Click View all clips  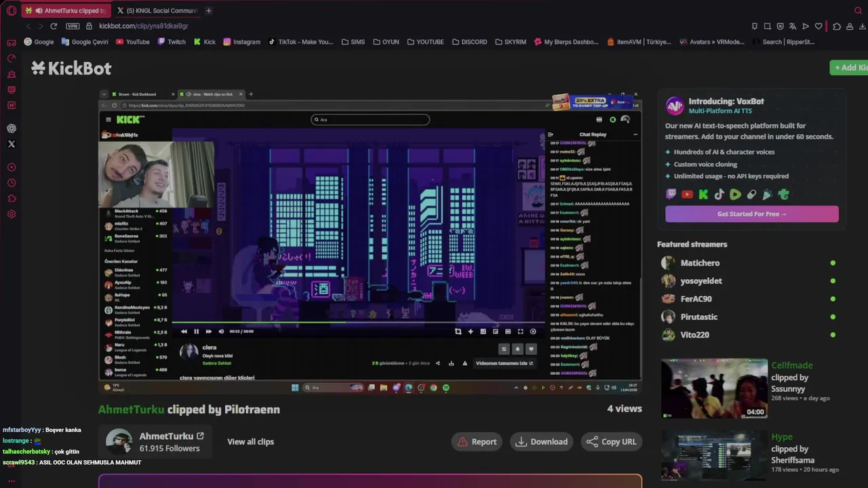click(250, 441)
